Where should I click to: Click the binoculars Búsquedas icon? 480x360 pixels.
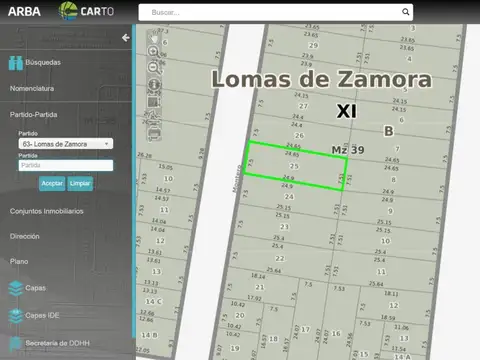coord(16,63)
